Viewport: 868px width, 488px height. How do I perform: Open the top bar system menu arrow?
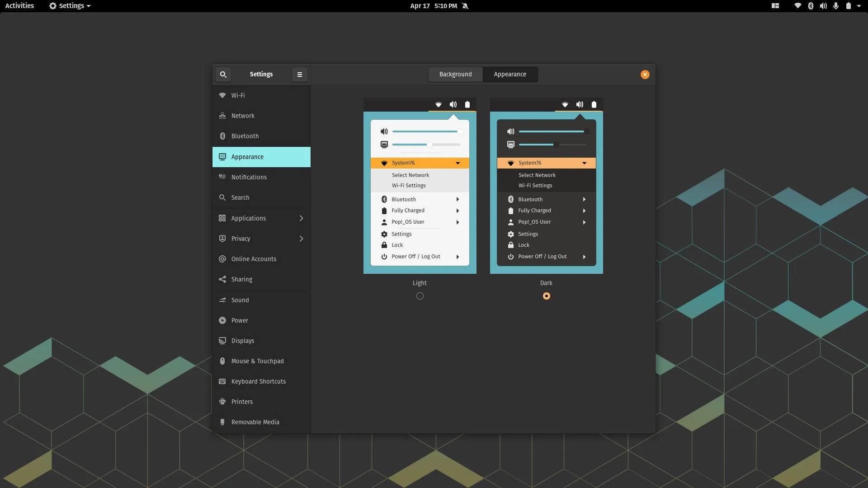(859, 6)
